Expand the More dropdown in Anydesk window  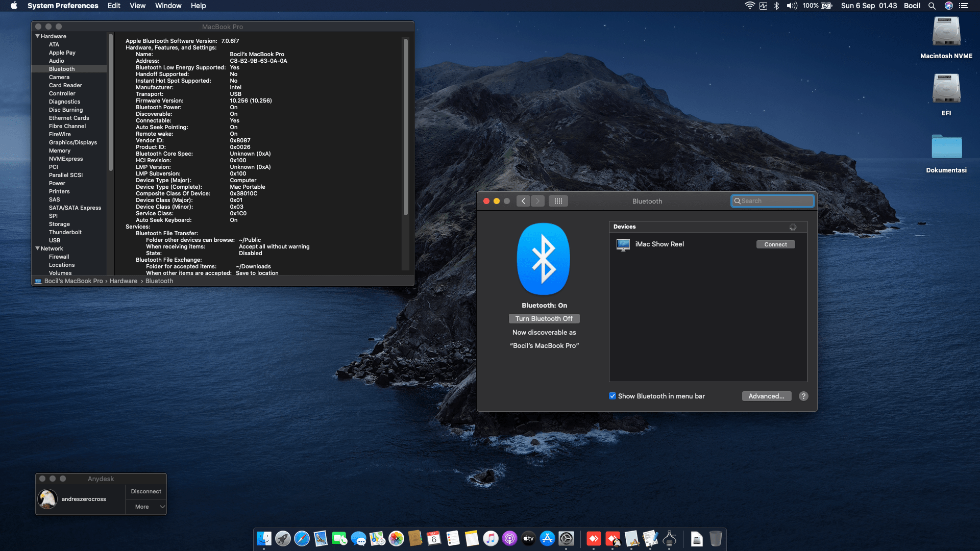pyautogui.click(x=146, y=507)
